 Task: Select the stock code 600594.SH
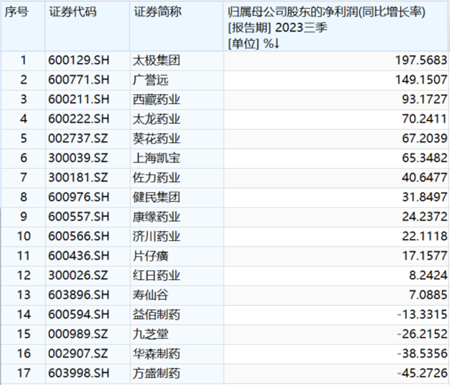click(x=79, y=314)
